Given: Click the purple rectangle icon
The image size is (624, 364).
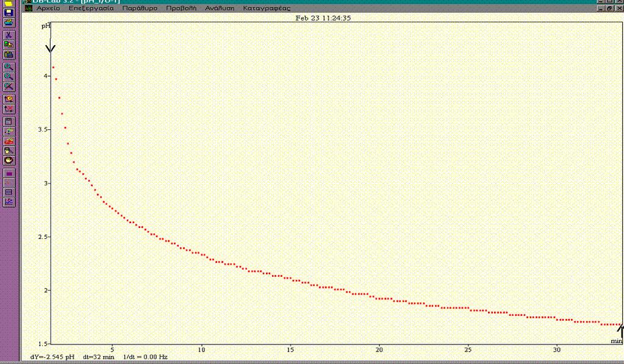Looking at the screenshot, I should click(9, 173).
